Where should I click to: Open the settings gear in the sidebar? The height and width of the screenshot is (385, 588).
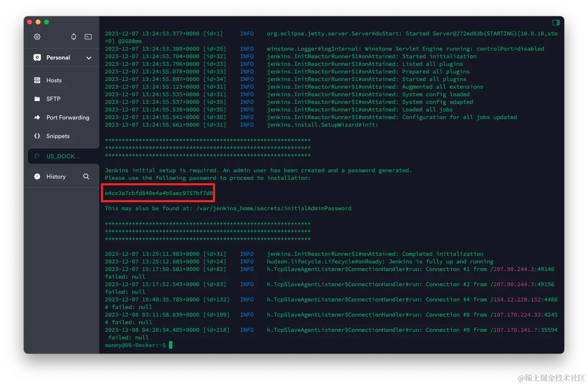37,37
